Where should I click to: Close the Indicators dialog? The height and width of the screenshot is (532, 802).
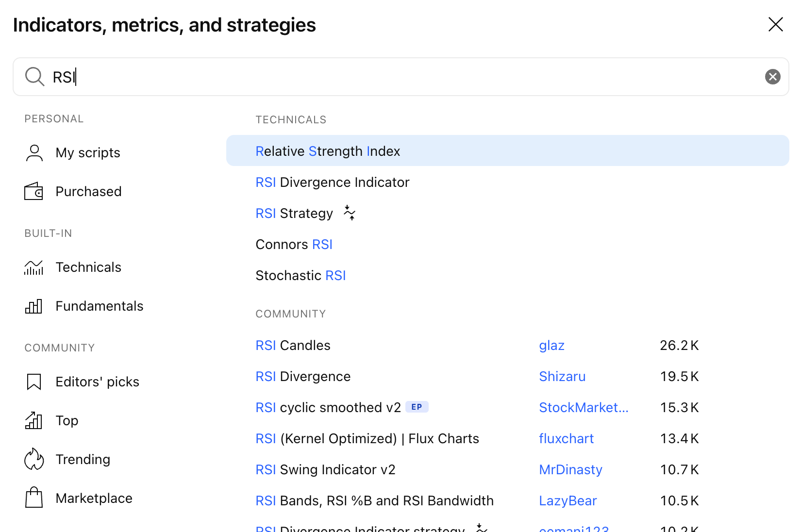point(775,24)
